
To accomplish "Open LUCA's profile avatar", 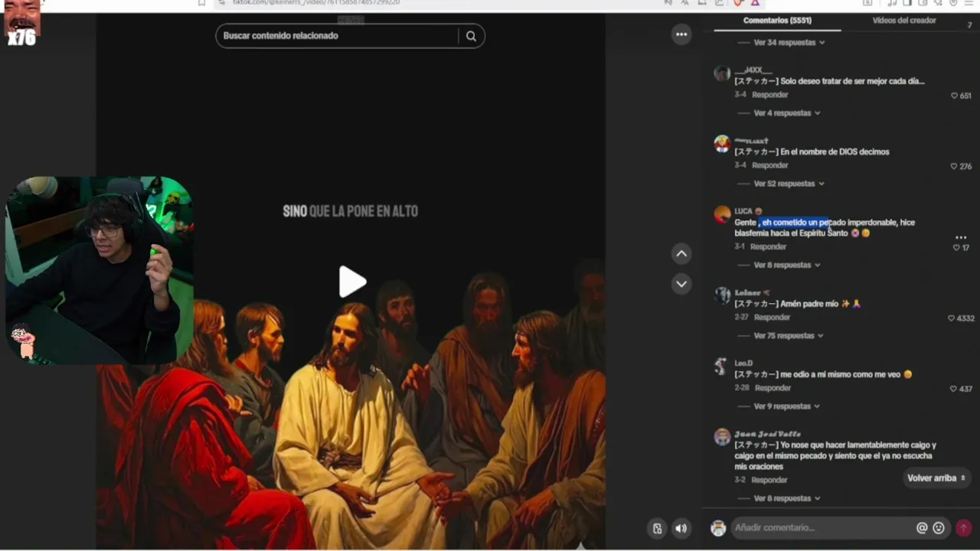I will click(722, 214).
